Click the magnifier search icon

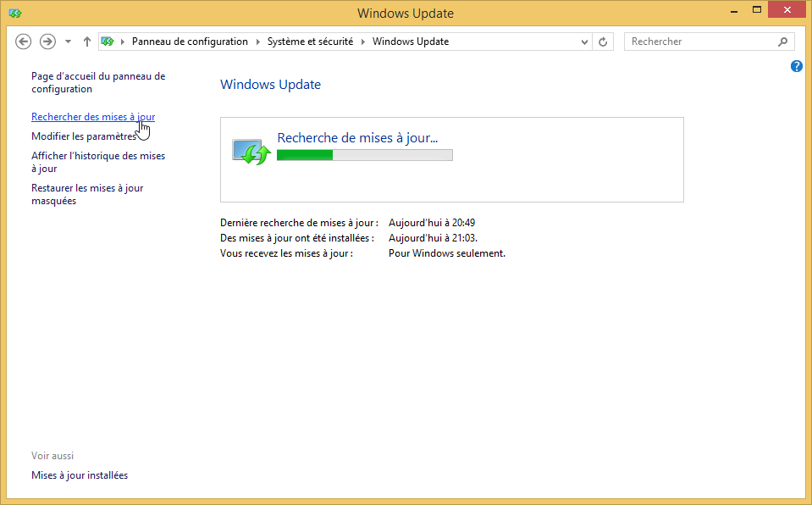point(782,42)
